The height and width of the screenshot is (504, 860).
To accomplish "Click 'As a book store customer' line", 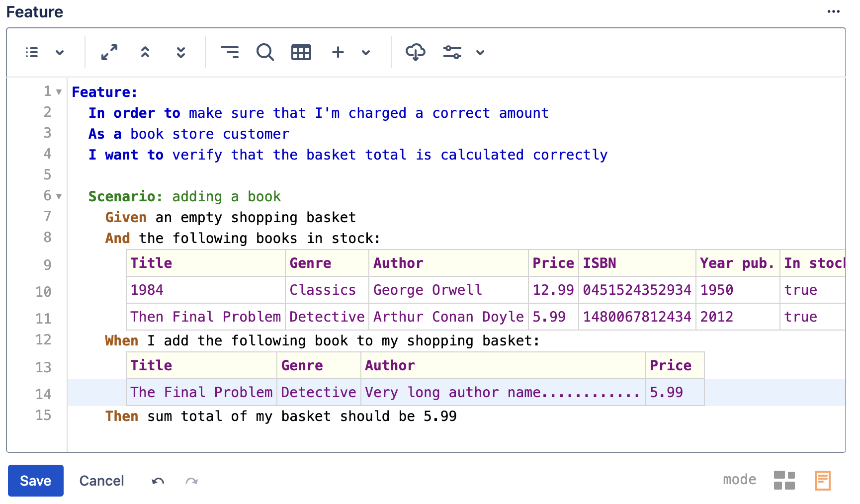I will click(x=189, y=134).
